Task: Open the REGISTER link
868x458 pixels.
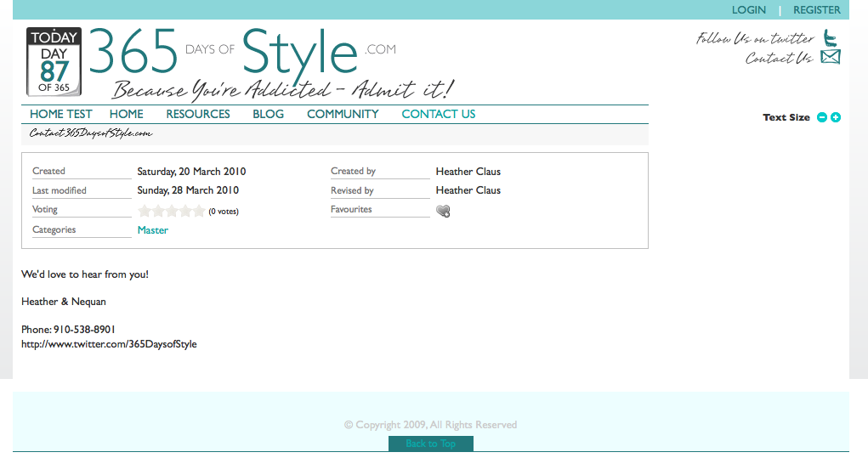Action: click(x=816, y=10)
